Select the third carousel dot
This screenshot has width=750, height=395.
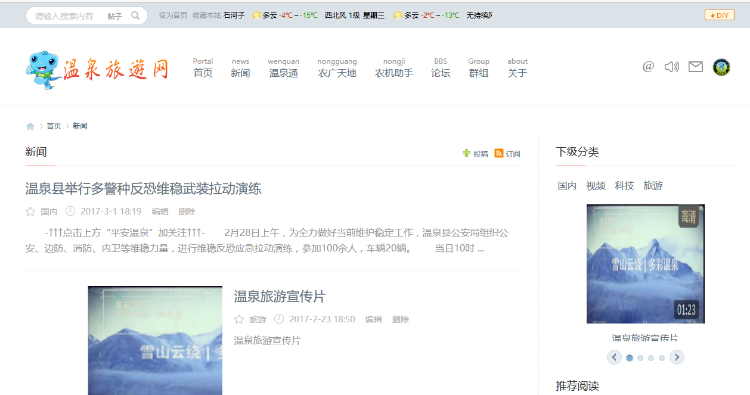(x=651, y=358)
